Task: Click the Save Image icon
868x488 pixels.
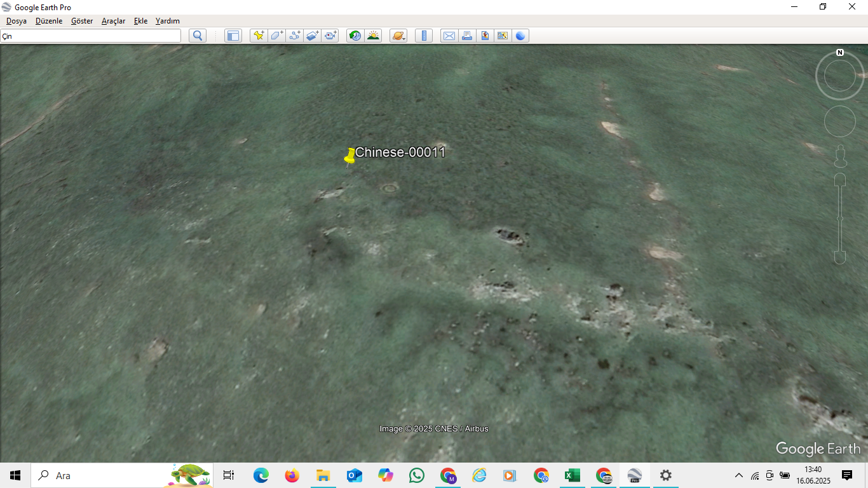Action: [x=485, y=36]
